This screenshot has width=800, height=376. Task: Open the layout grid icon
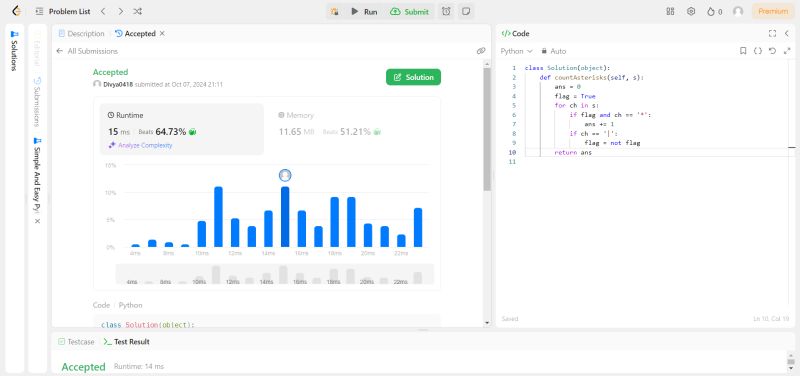click(670, 11)
